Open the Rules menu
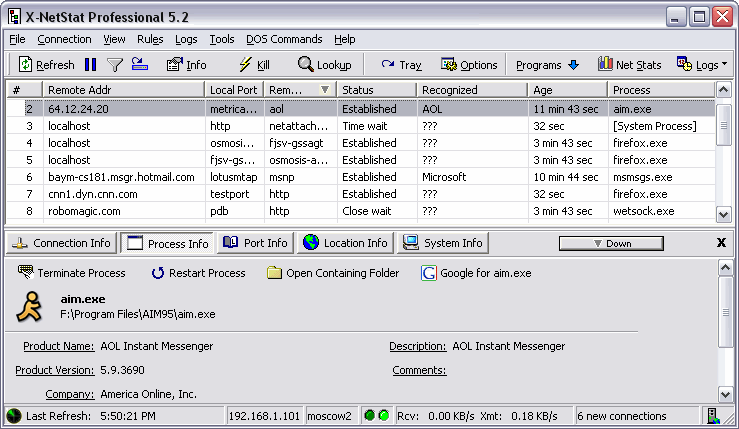Viewport: 739px width, 429px height. 150,39
